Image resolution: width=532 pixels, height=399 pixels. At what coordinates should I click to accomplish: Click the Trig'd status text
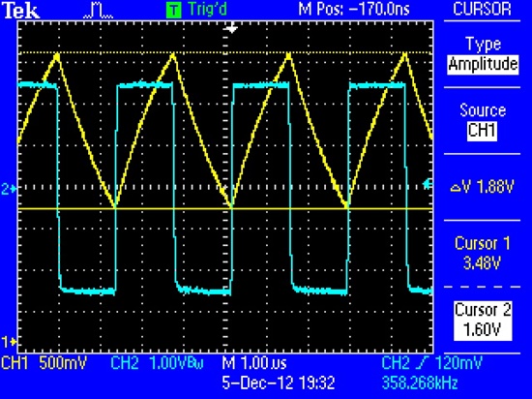[207, 9]
